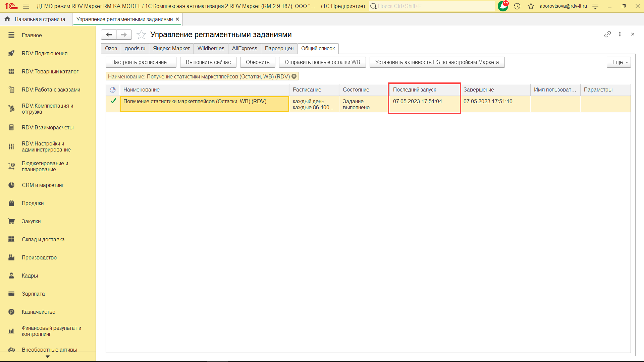The width and height of the screenshot is (644, 362).
Task: Copy link using the chain icon
Action: tap(607, 34)
